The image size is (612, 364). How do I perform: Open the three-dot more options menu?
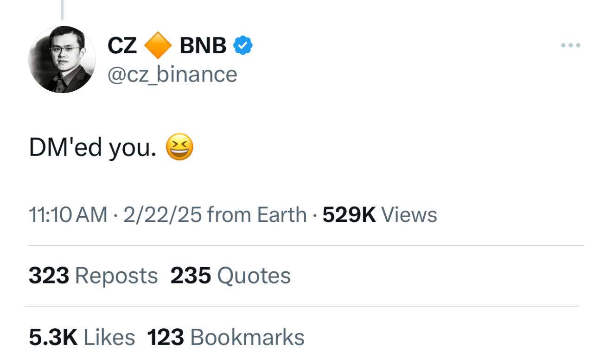[x=570, y=45]
